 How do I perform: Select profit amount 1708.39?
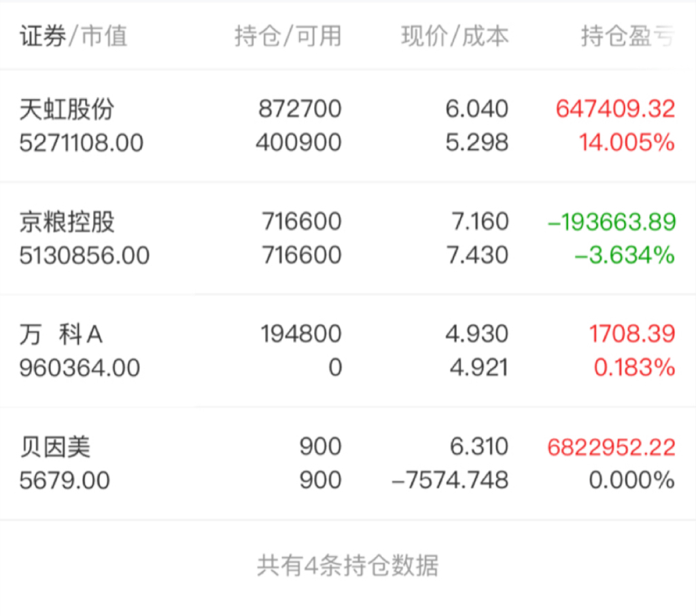(632, 333)
